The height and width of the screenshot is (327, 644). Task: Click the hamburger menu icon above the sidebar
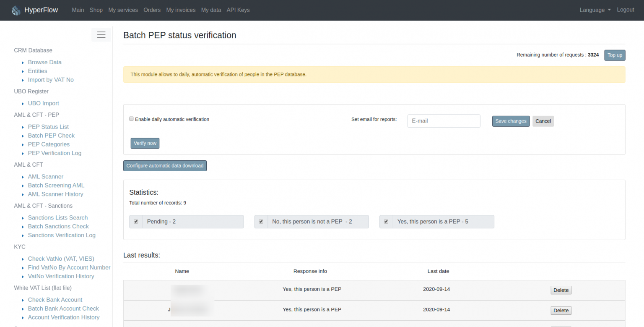pos(101,34)
